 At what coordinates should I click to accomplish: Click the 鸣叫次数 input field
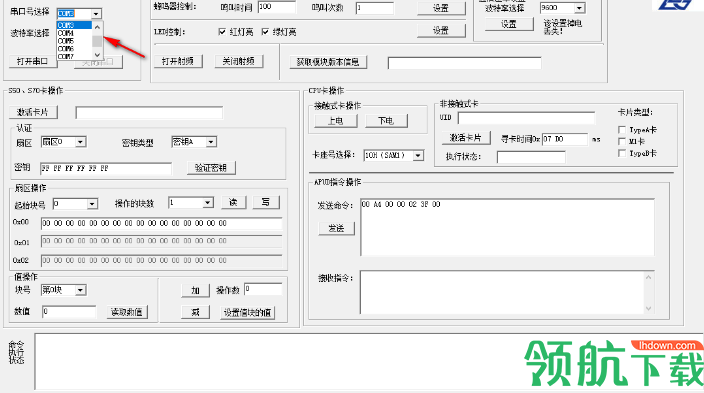(374, 8)
